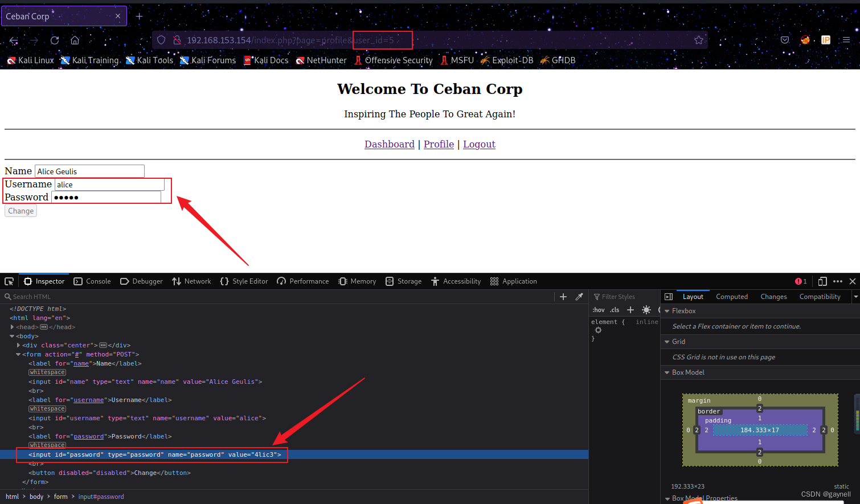This screenshot has height=504, width=860.
Task: Click the Logout link
Action: [x=479, y=144]
